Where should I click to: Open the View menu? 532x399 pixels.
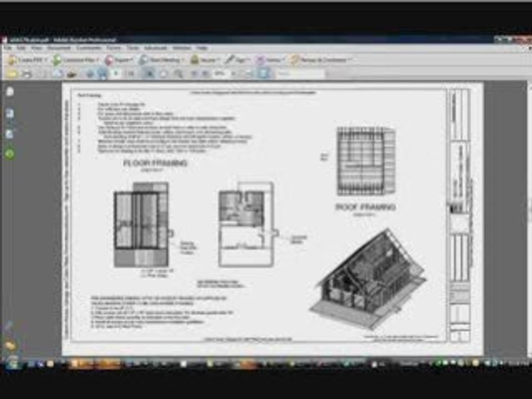[37, 48]
